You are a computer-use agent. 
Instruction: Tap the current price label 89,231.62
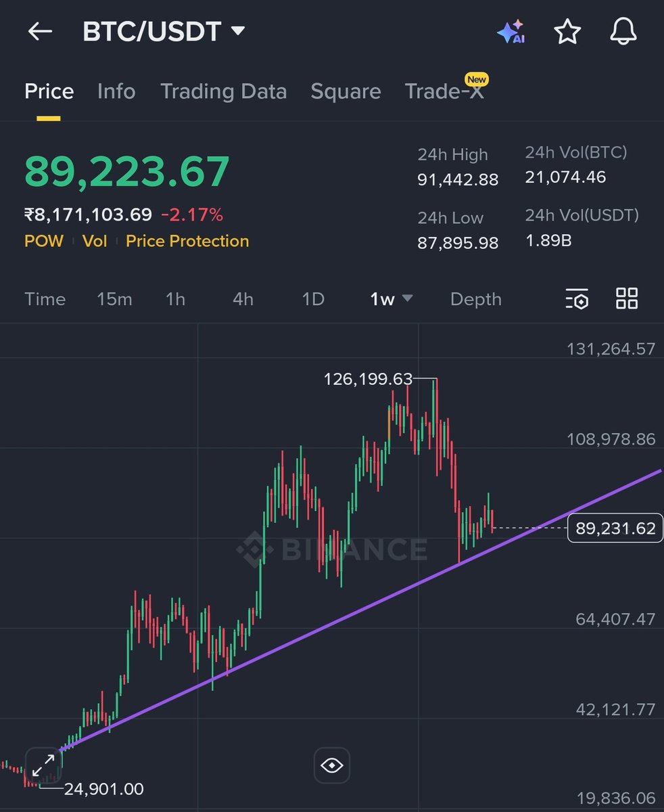click(x=615, y=528)
